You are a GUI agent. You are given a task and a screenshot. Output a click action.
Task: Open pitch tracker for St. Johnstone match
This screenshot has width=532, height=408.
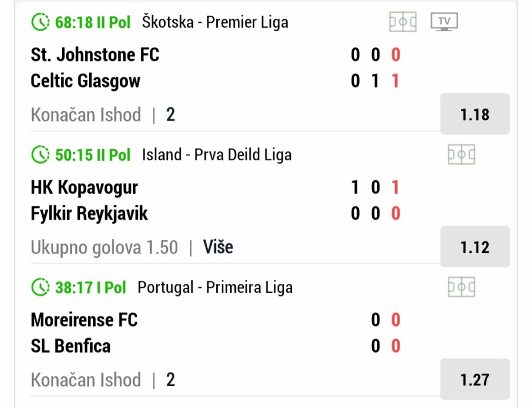coord(403,22)
